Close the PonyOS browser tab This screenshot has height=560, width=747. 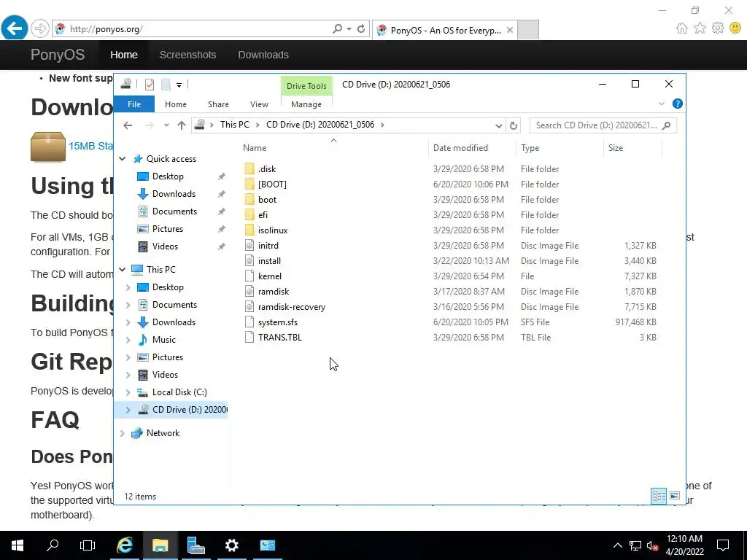510,30
